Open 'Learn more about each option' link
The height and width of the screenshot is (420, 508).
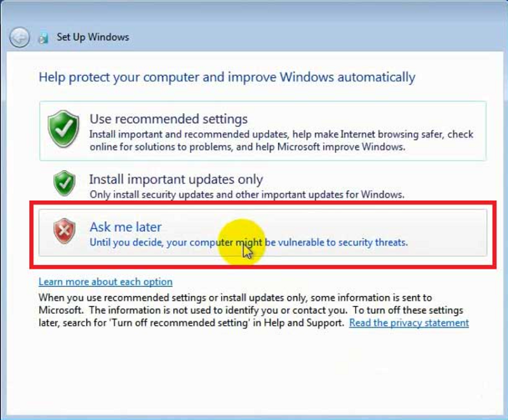(x=105, y=281)
